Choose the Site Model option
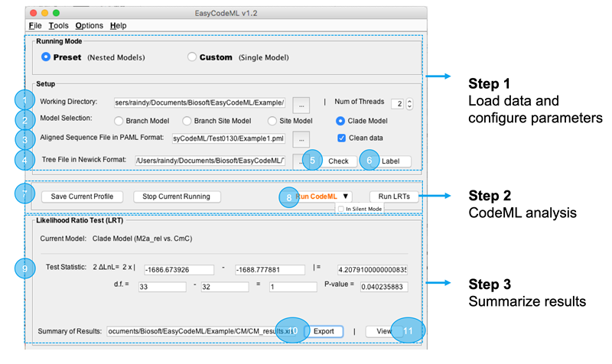This screenshot has width=612, height=364. tap(272, 121)
